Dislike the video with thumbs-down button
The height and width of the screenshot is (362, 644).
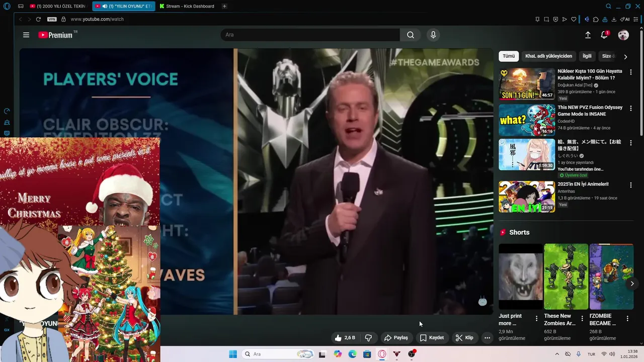pos(368,338)
